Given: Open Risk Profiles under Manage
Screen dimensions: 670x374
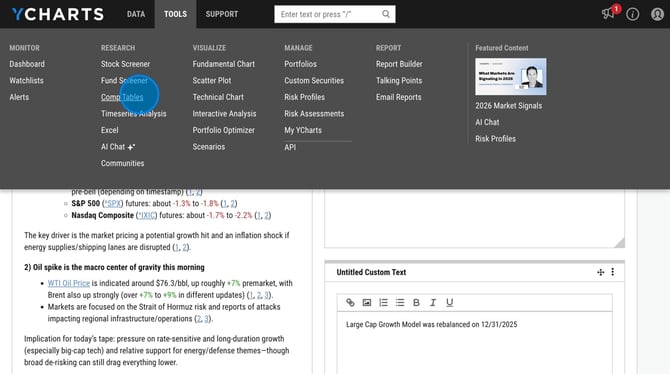Looking at the screenshot, I should point(304,97).
